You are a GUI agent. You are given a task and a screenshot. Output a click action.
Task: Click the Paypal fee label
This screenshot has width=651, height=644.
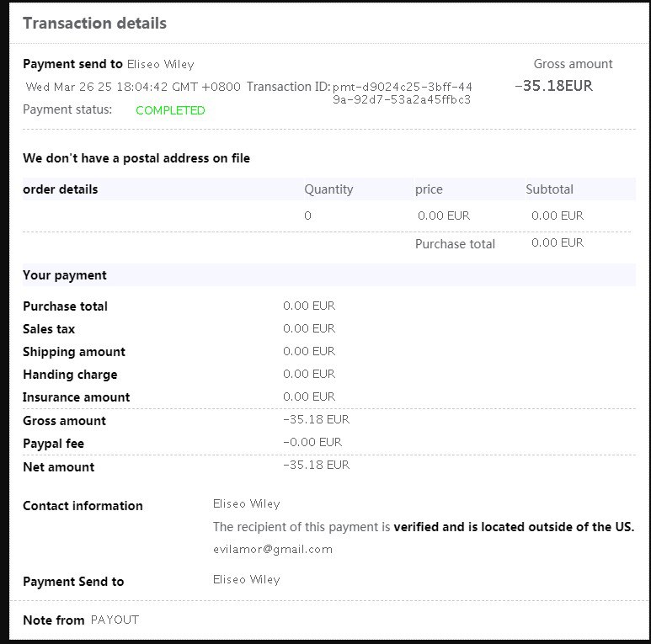pos(54,444)
